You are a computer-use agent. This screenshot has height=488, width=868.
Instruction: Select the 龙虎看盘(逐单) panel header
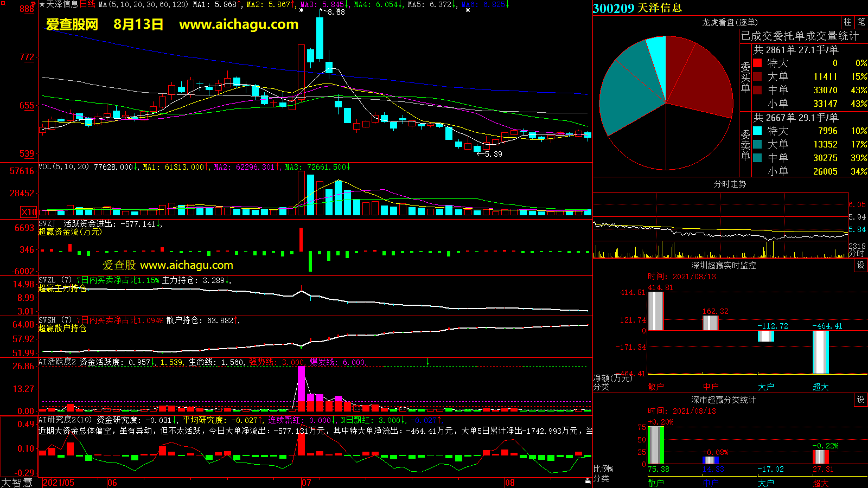point(730,22)
